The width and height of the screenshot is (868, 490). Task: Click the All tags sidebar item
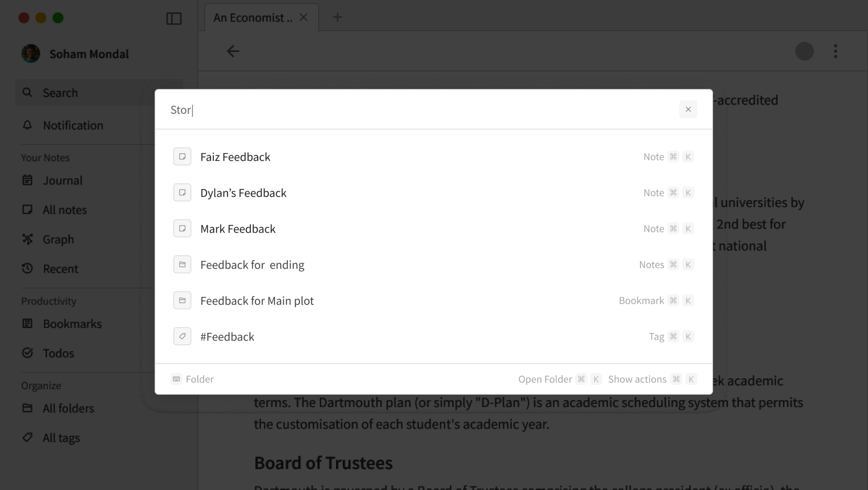coord(61,438)
